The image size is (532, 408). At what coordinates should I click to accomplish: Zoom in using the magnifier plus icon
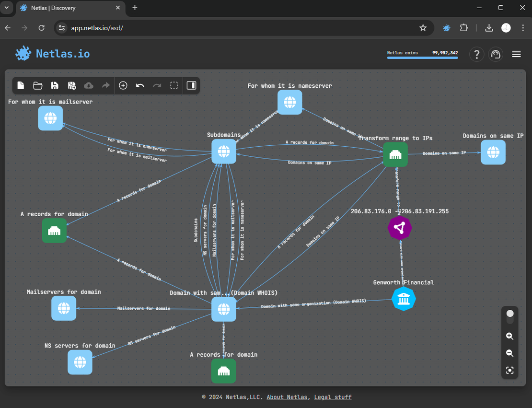509,336
